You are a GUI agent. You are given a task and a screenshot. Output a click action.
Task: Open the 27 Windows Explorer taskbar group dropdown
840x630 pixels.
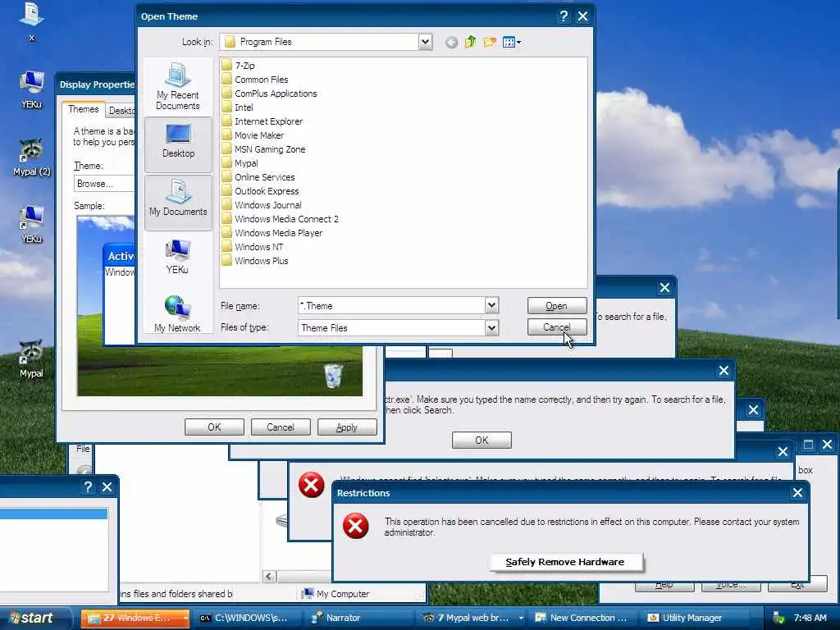click(186, 618)
